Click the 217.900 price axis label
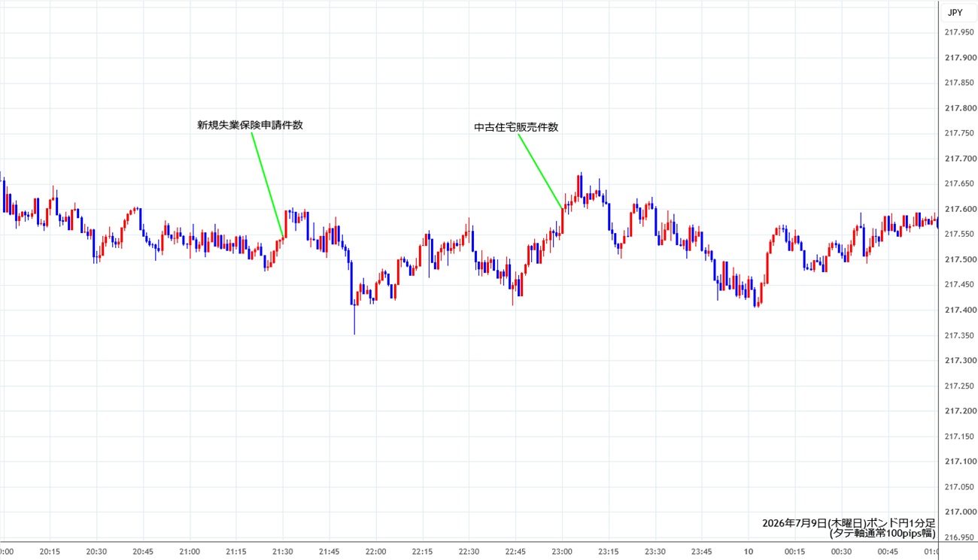Screen dimensions: 978x560 point(959,58)
